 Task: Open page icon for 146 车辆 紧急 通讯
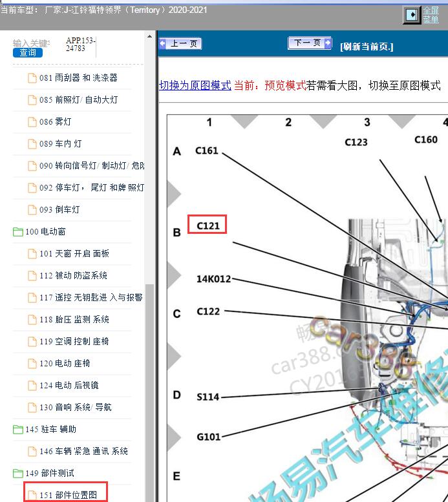[x=32, y=452]
